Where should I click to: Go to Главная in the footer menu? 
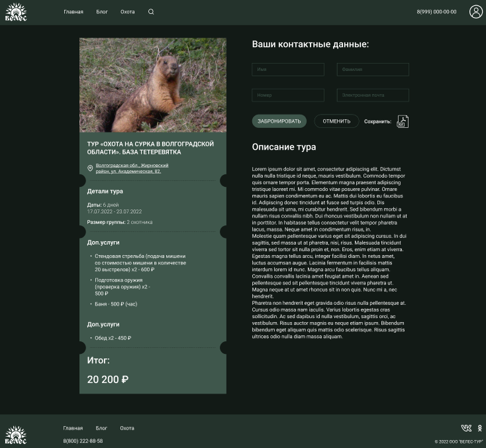coord(73,428)
